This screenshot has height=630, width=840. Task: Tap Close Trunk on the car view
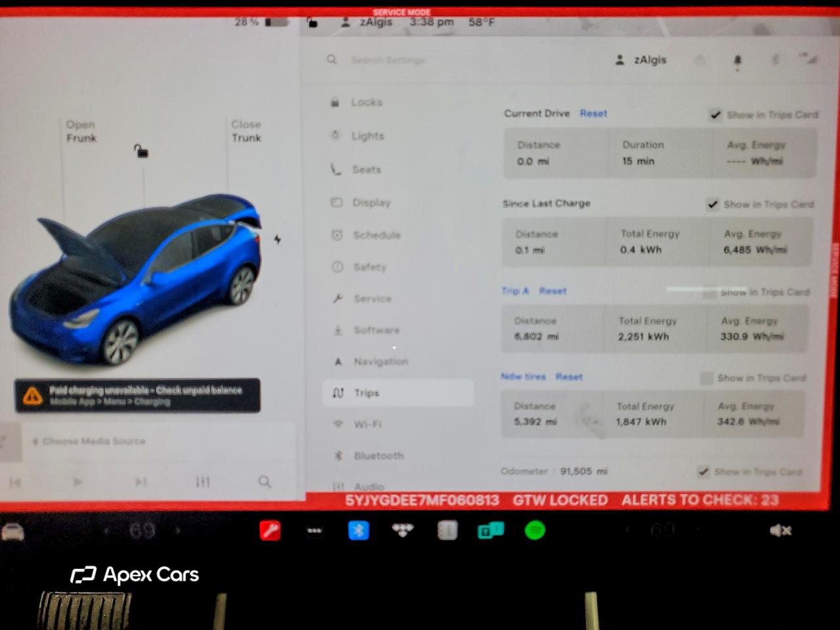click(246, 131)
